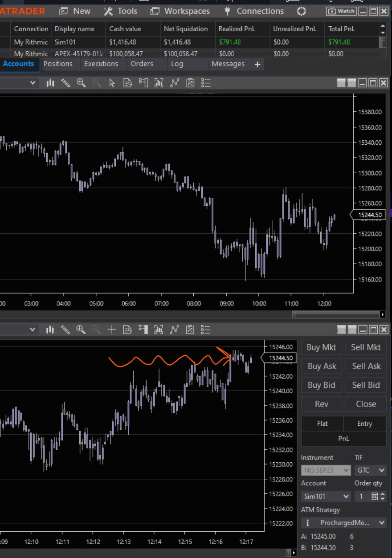Select the crosshair cursor in lower chart

(112, 330)
